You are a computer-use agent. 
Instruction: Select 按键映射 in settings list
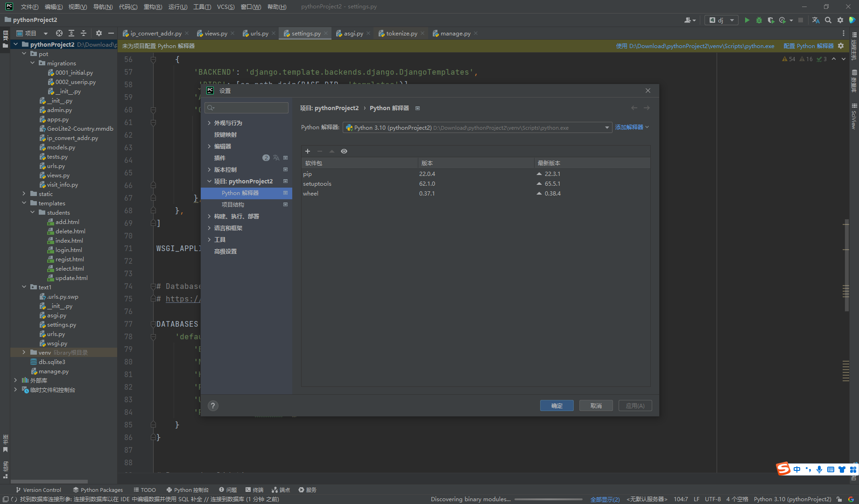(225, 134)
